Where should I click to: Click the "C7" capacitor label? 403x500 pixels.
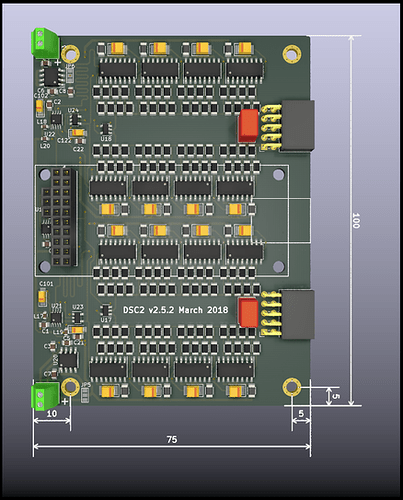(x=47, y=374)
